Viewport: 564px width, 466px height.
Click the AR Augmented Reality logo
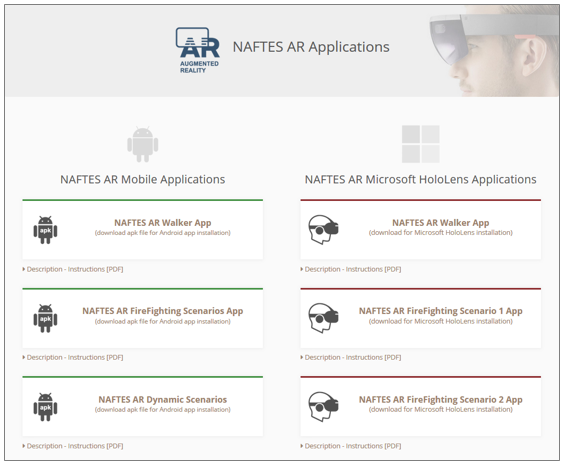(197, 50)
